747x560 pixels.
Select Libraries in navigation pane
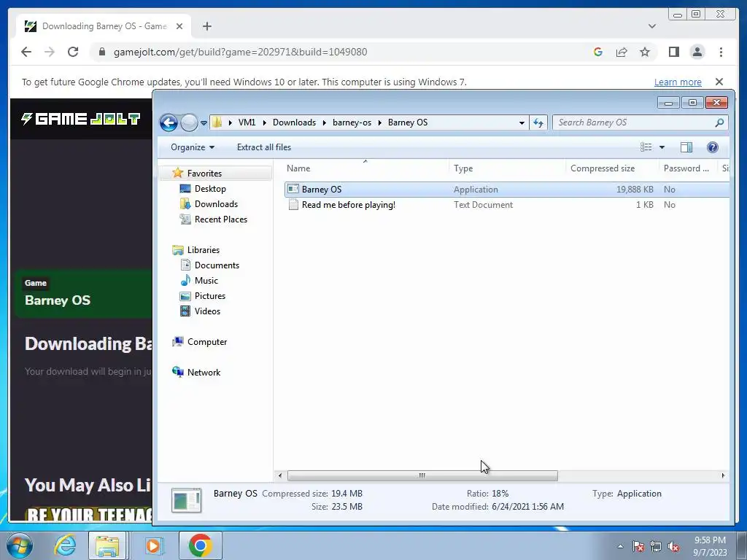(204, 250)
